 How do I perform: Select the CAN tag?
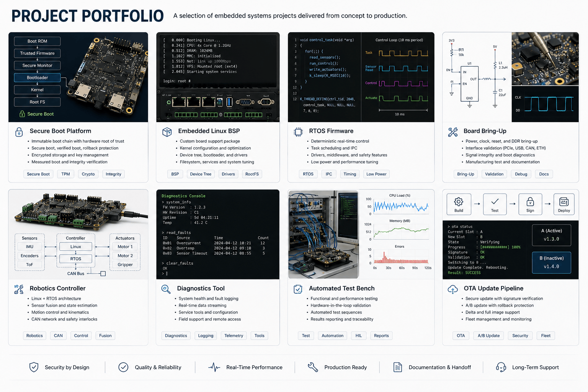[x=58, y=336]
